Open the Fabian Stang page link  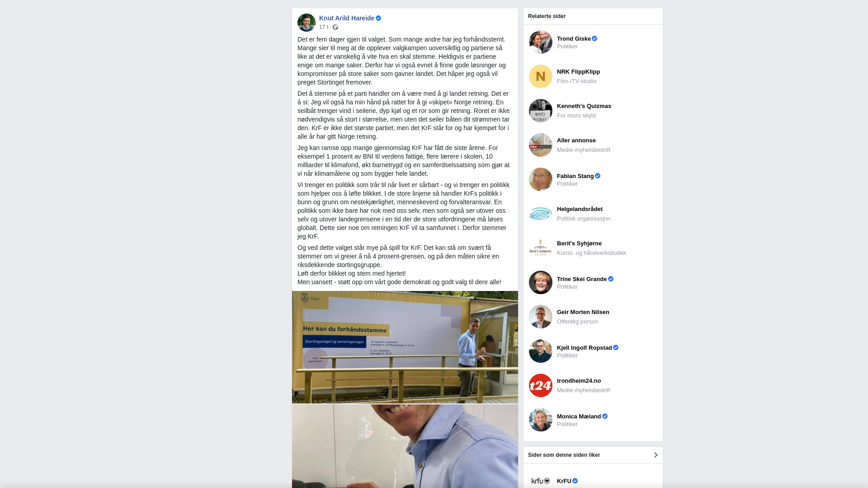(x=576, y=176)
